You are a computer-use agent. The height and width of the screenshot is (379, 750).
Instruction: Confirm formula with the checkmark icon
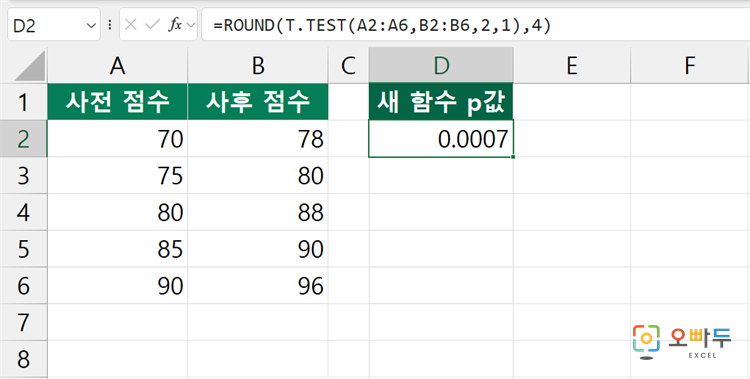coord(153,25)
